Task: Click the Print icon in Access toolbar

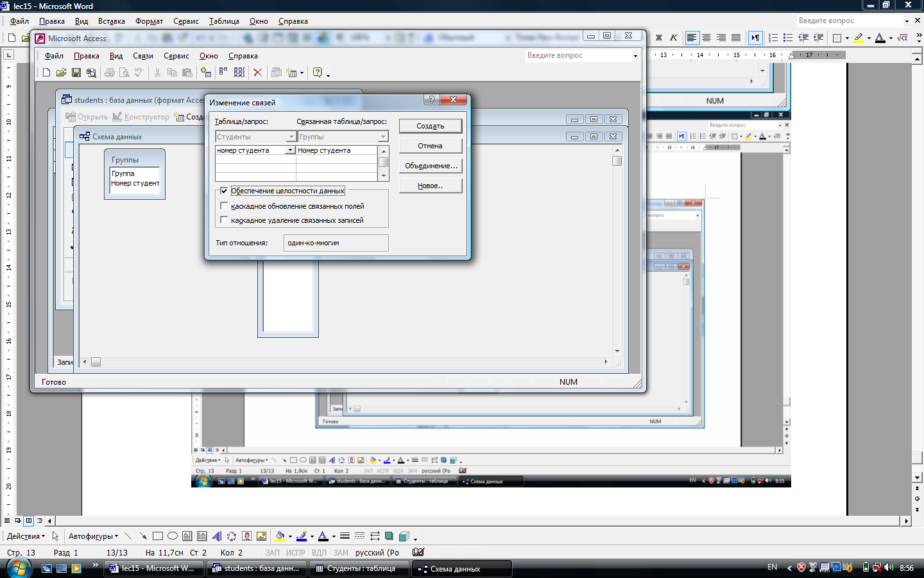Action: coord(110,73)
